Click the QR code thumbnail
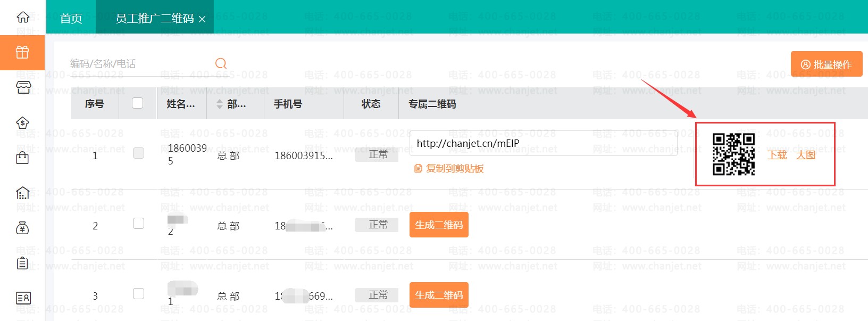 coord(734,154)
